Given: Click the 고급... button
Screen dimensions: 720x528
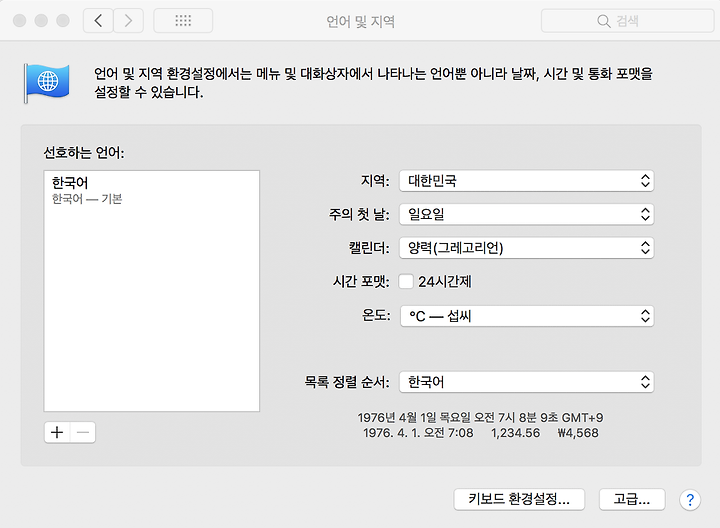Looking at the screenshot, I should click(632, 499).
